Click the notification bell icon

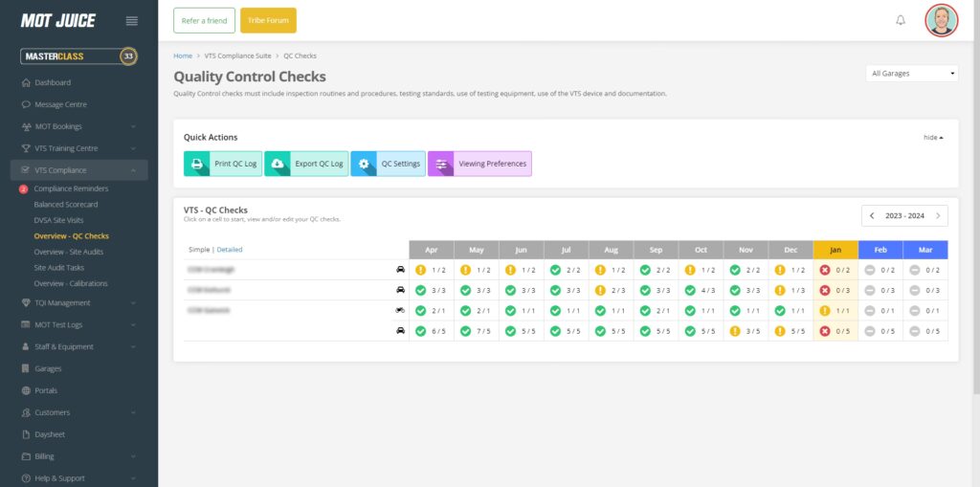click(900, 20)
